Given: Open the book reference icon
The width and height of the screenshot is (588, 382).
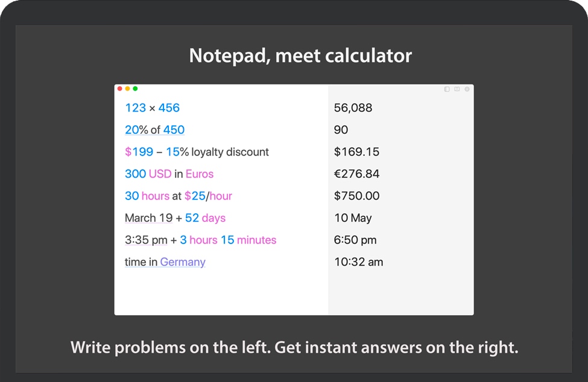Looking at the screenshot, I should coord(457,89).
